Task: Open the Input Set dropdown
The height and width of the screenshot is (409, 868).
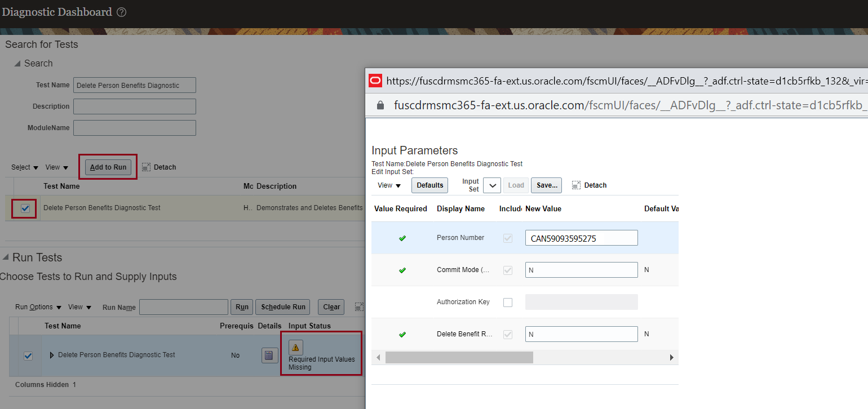Action: tap(491, 185)
